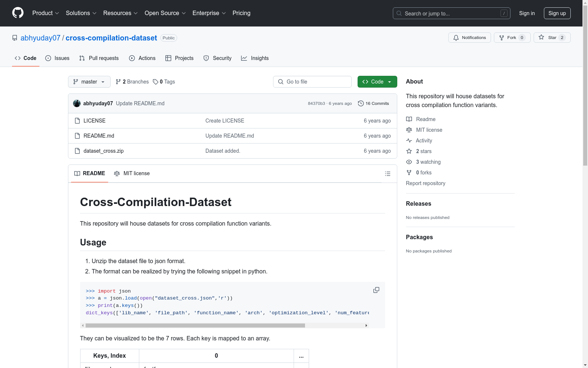Open the green Code download dropdown
Screen dimensions: 588x368
[377, 82]
